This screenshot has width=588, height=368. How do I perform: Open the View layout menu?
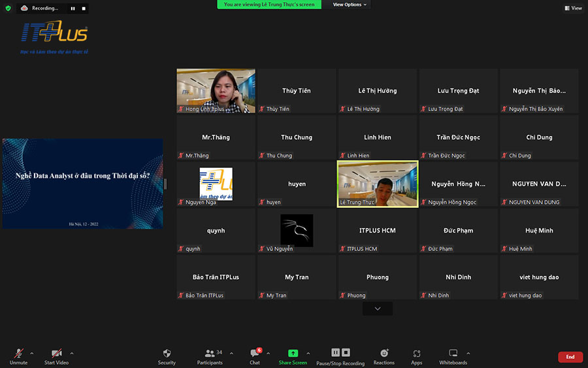tap(573, 8)
